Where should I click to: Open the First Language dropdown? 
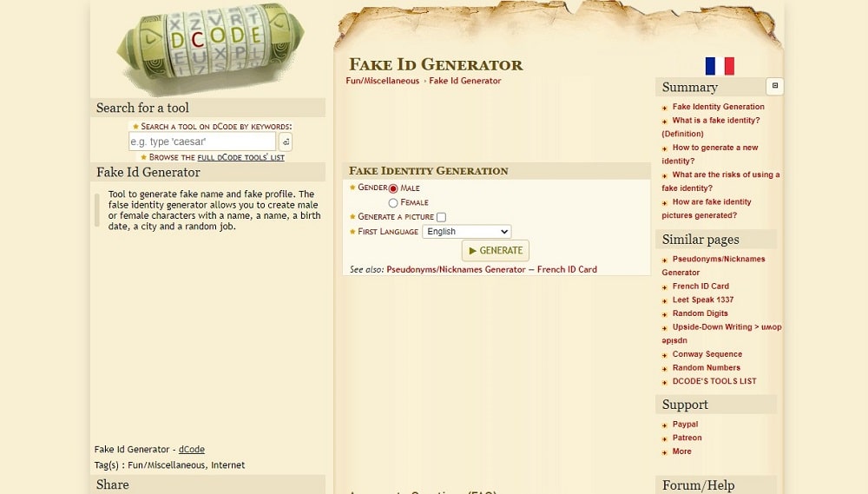(x=467, y=232)
